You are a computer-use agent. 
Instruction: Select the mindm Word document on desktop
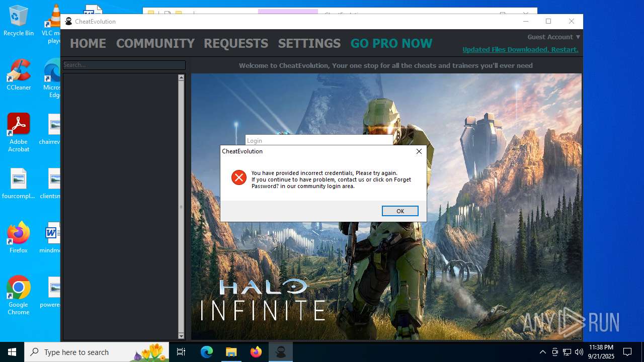click(51, 238)
